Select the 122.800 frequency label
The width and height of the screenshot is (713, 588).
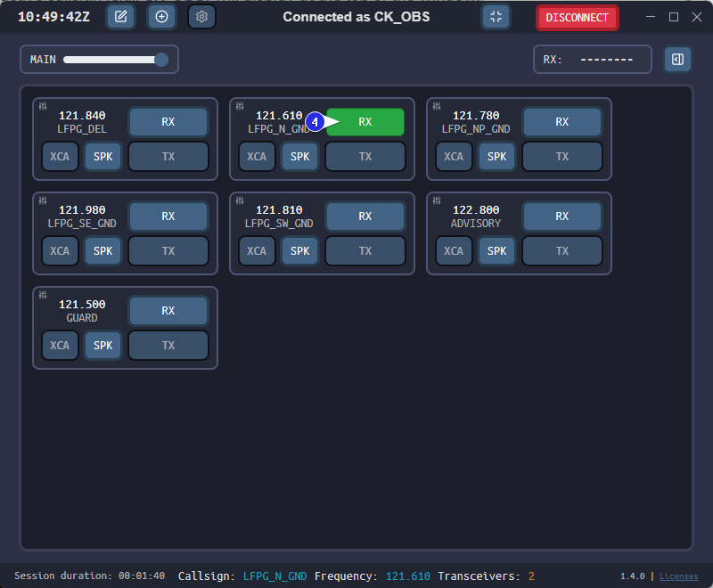[476, 210]
